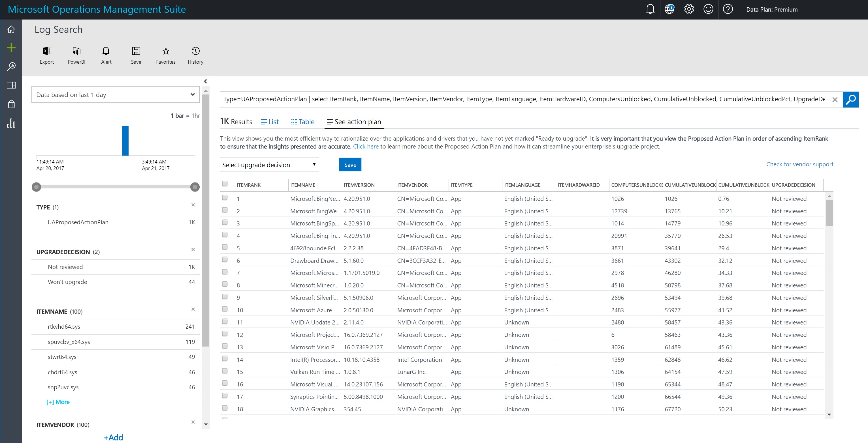Open the 'Data based on last 1 day' dropdown
868x443 pixels.
(x=115, y=94)
